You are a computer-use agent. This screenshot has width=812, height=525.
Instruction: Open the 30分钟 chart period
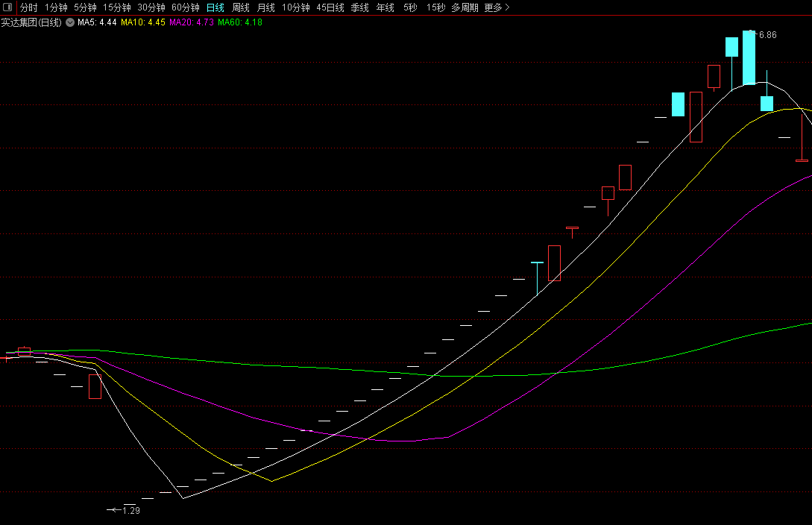coord(151,7)
